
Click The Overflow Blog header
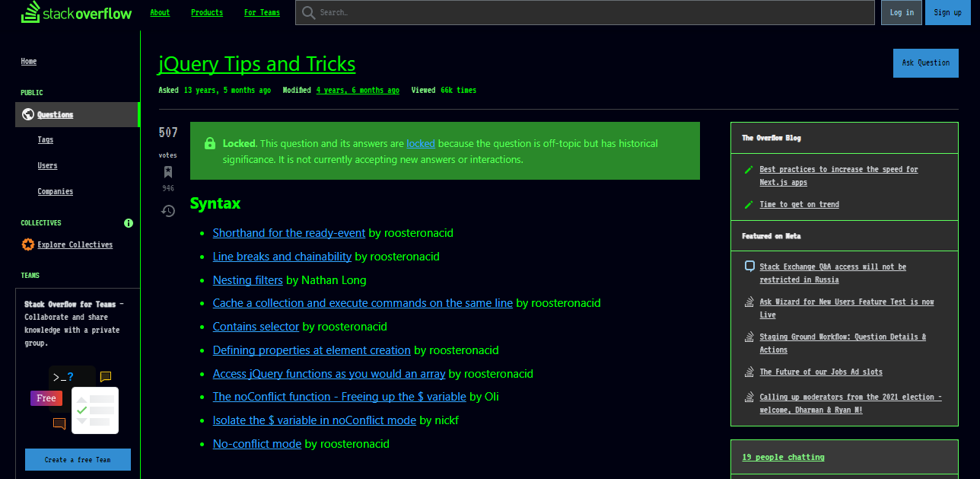pyautogui.click(x=772, y=138)
